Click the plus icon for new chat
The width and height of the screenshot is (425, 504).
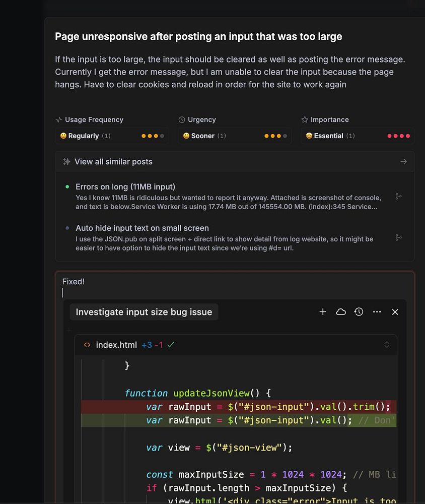click(323, 312)
